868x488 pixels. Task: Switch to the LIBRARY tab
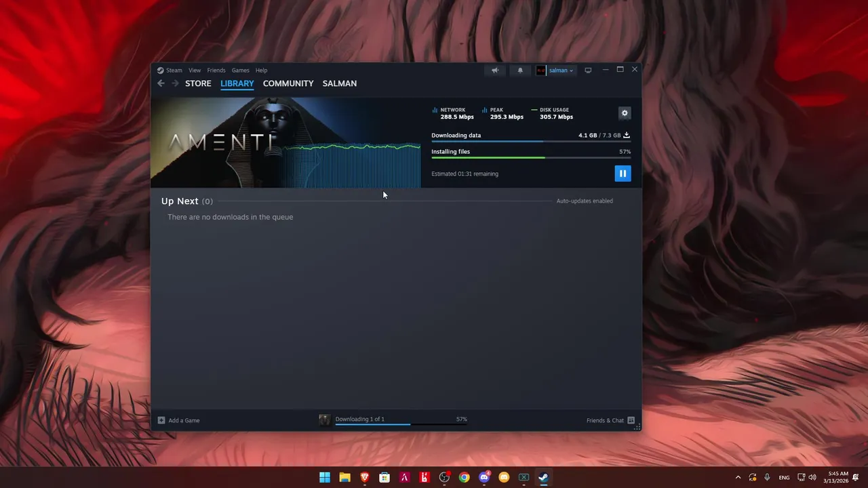(x=237, y=83)
